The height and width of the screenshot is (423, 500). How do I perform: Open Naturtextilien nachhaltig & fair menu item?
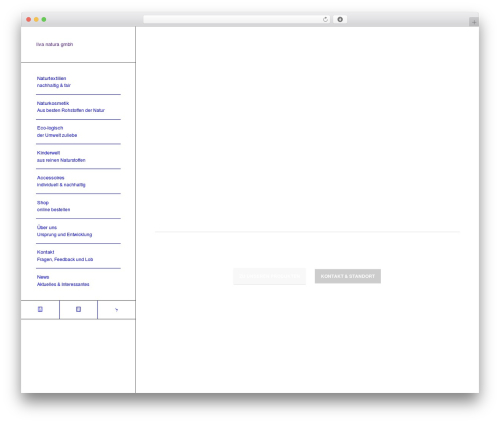point(53,82)
